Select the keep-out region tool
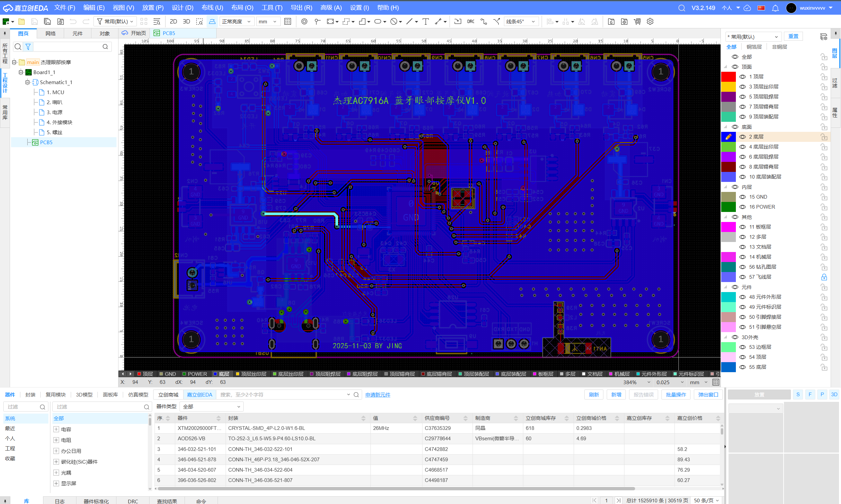This screenshot has width=841, height=504. pos(393,21)
